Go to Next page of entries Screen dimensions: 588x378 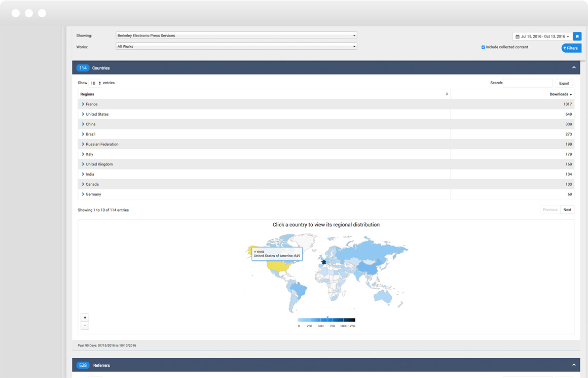pyautogui.click(x=567, y=210)
